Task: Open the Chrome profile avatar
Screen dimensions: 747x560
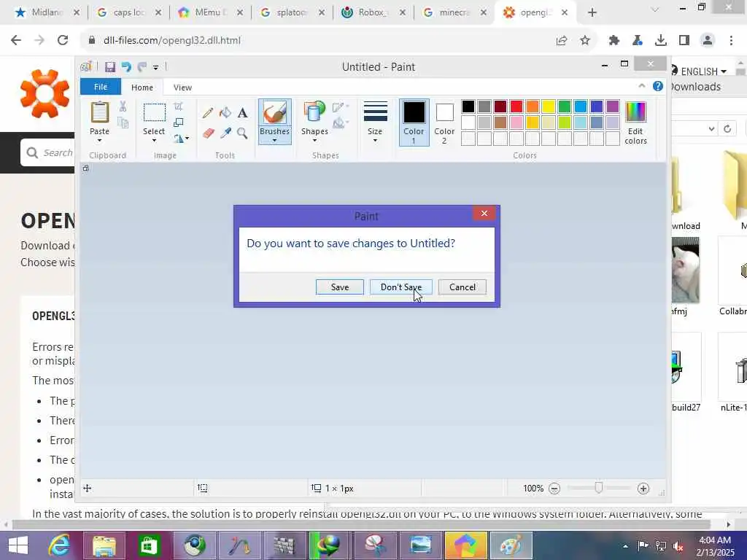Action: pyautogui.click(x=708, y=41)
